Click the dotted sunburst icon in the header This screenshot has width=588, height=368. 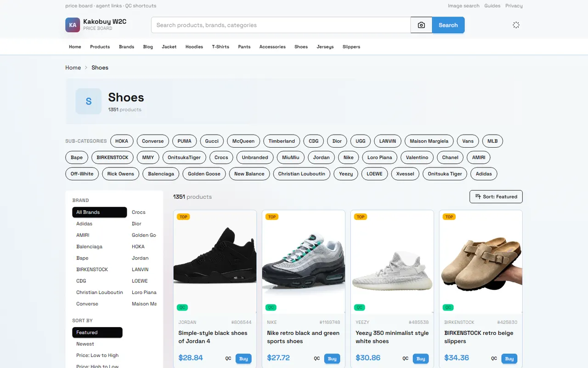pyautogui.click(x=516, y=25)
